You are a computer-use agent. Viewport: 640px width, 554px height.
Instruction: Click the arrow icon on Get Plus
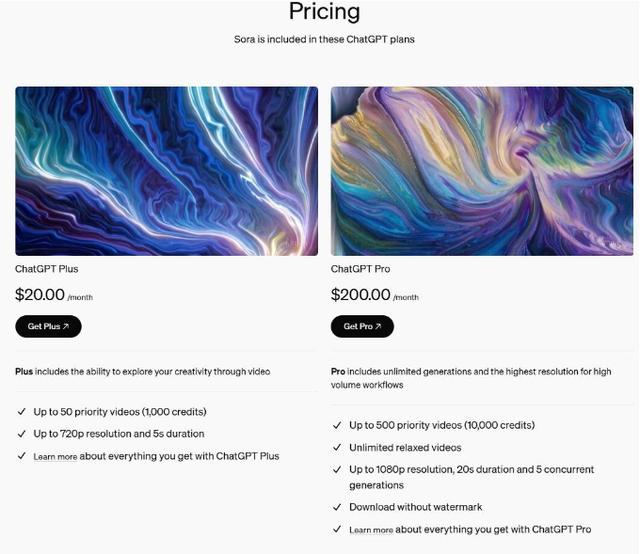click(x=66, y=326)
